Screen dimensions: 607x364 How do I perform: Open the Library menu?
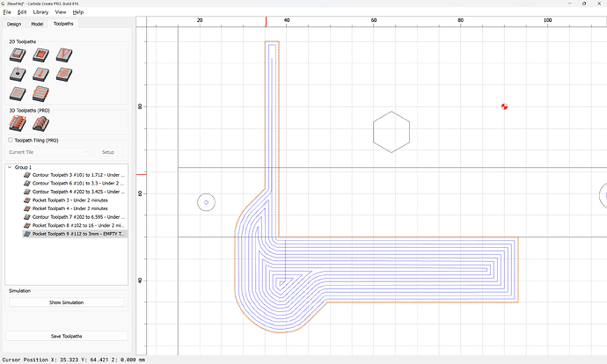point(40,12)
